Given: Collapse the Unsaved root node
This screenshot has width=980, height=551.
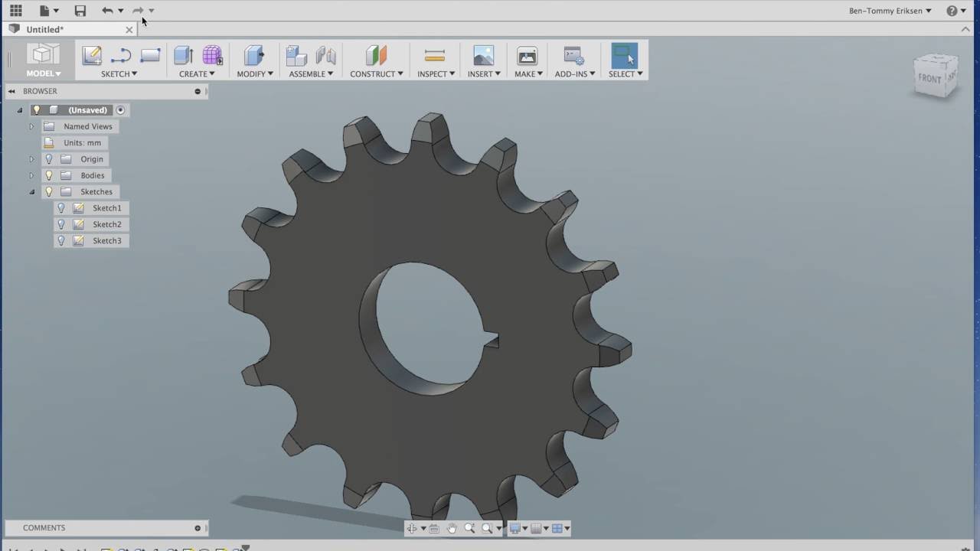Looking at the screenshot, I should pos(20,110).
